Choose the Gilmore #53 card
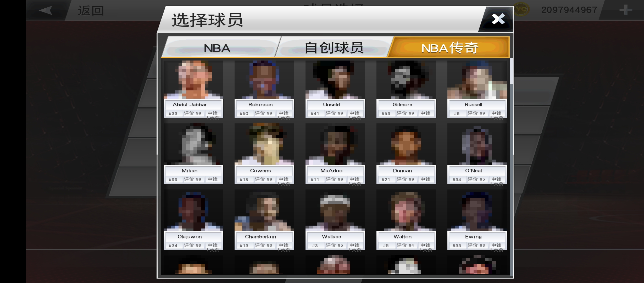This screenshot has width=644, height=283. click(x=406, y=89)
